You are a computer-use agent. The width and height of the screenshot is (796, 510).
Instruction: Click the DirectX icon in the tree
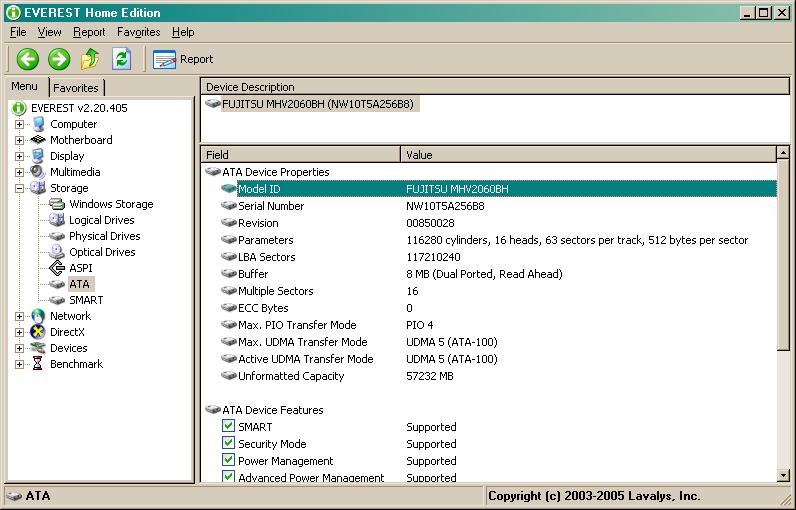pyautogui.click(x=38, y=332)
